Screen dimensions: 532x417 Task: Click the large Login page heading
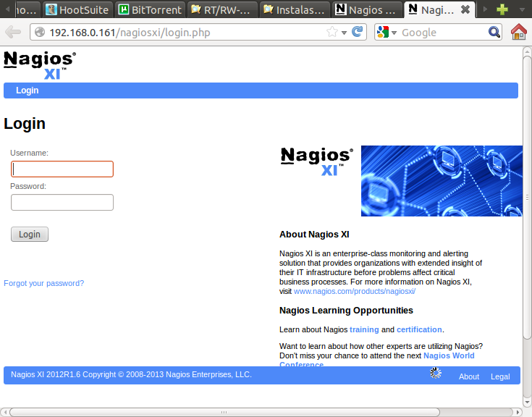(x=25, y=124)
